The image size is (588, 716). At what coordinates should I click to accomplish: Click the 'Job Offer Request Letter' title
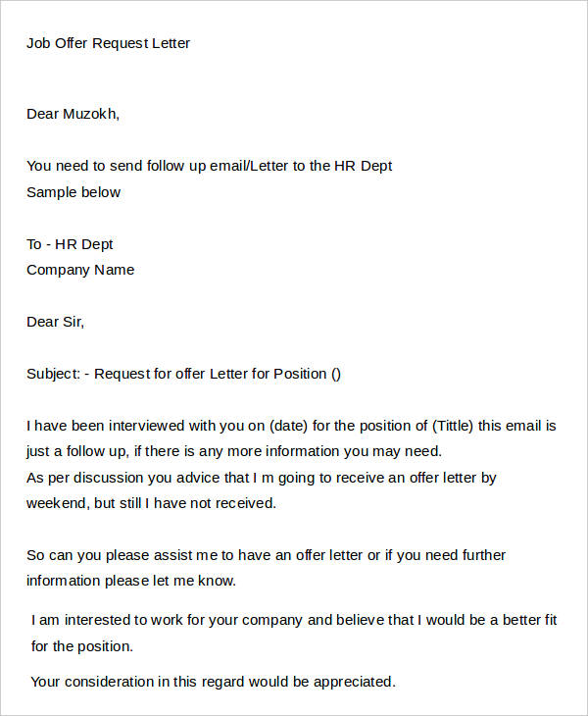pyautogui.click(x=108, y=43)
